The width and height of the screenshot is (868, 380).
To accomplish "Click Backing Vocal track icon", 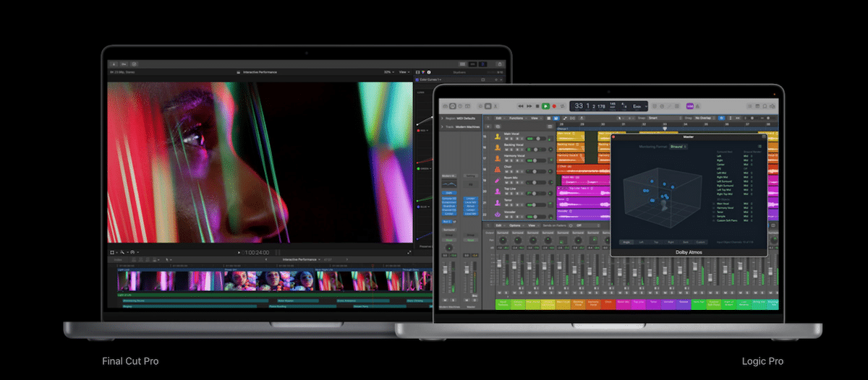I will coord(498,147).
